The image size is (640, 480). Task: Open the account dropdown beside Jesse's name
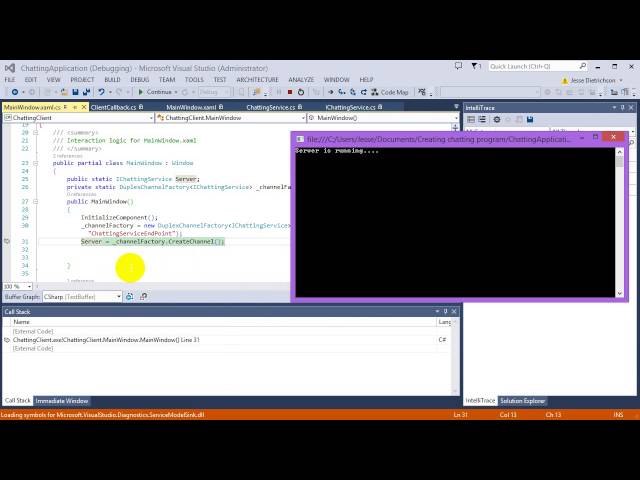621,80
